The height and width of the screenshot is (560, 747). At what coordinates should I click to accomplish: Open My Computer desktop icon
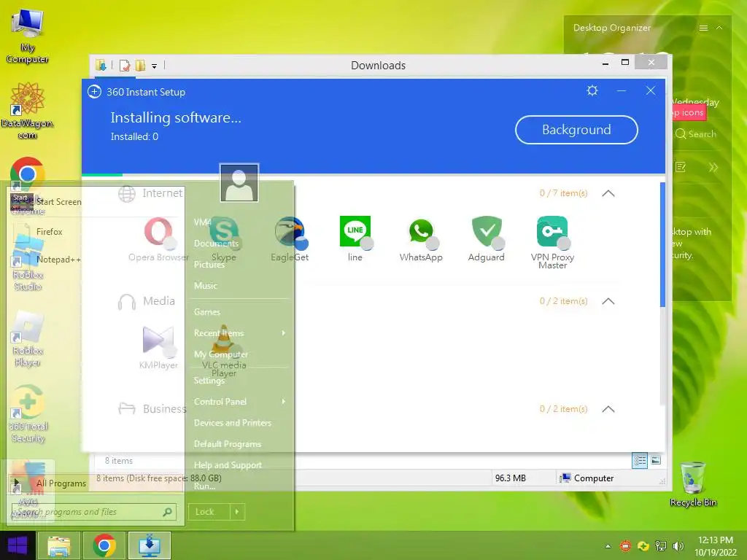point(28,36)
